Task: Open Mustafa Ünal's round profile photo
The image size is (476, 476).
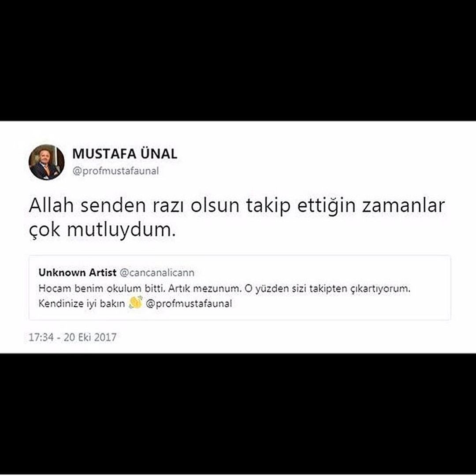Action: (46, 162)
